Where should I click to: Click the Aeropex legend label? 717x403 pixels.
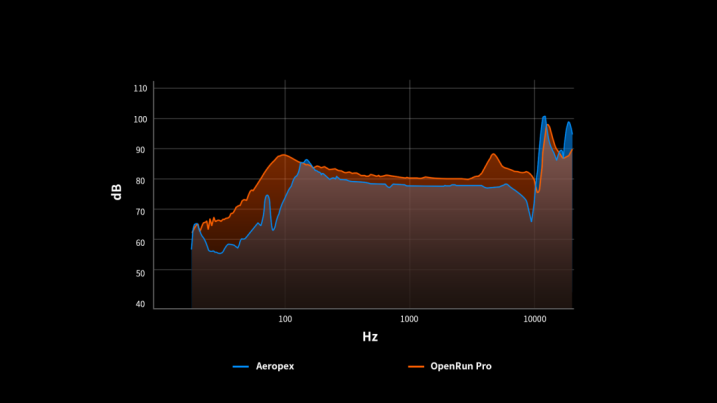click(x=275, y=366)
